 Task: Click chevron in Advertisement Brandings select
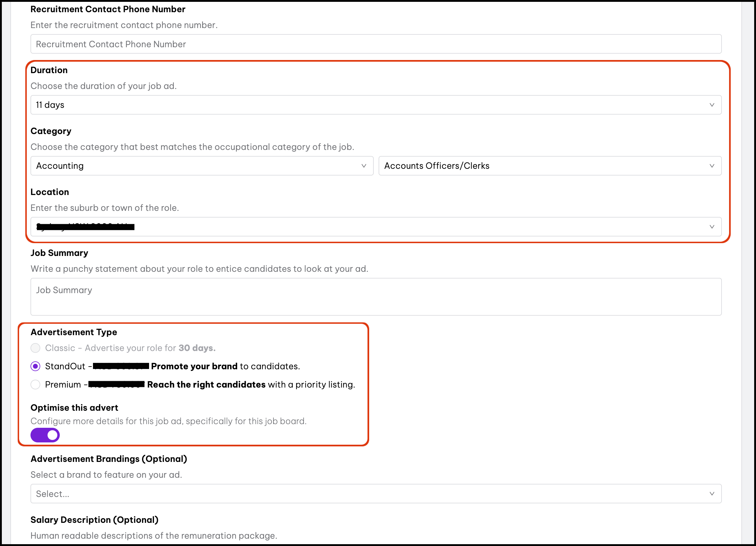click(x=712, y=494)
